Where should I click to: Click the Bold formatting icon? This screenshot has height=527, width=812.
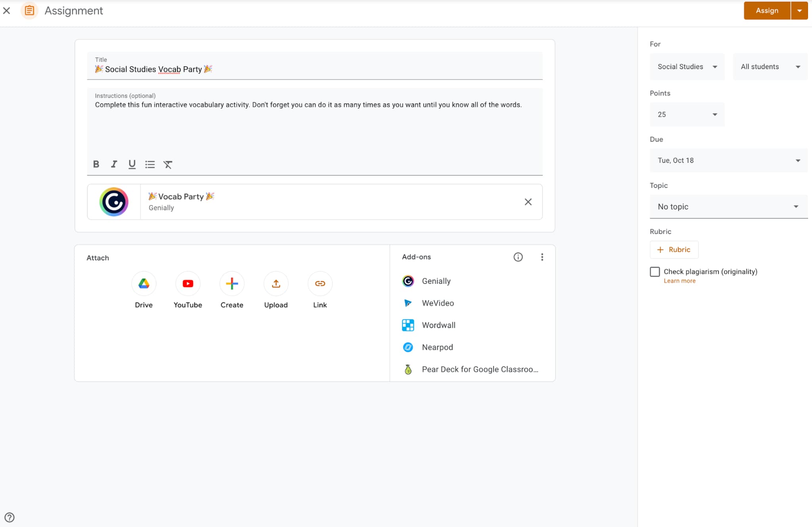click(96, 164)
